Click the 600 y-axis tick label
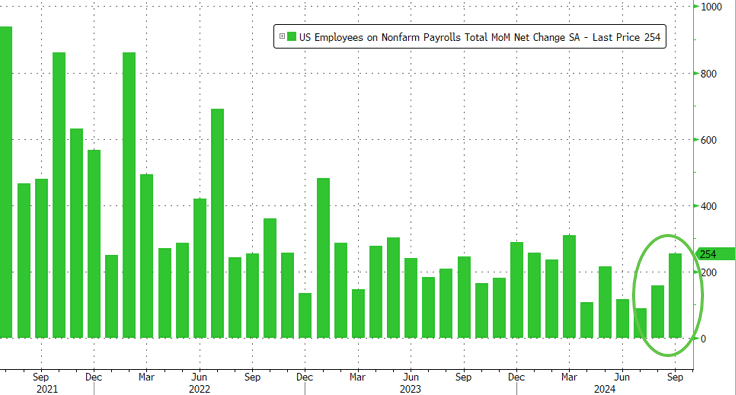This screenshot has height=395, width=736. (x=709, y=140)
